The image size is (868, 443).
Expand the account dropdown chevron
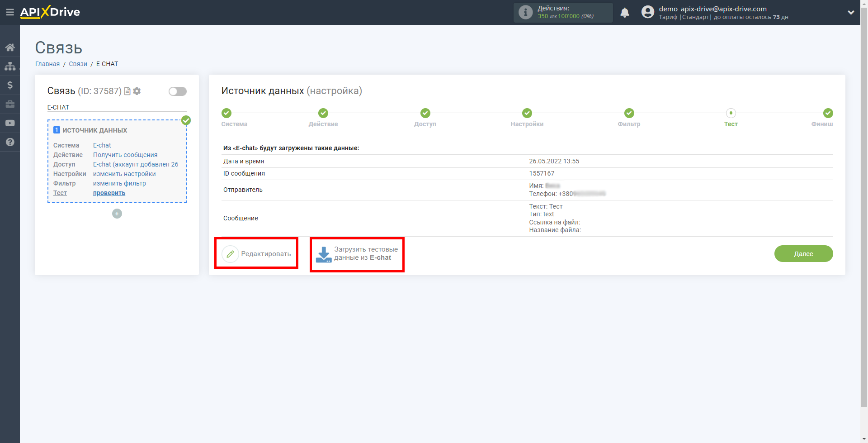point(851,13)
